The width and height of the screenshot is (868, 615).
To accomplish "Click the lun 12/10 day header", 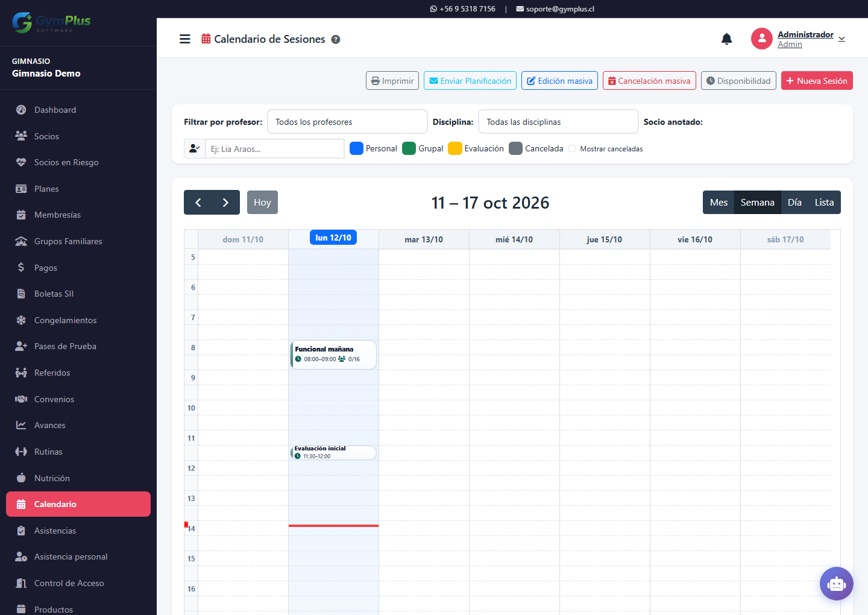I will 333,238.
